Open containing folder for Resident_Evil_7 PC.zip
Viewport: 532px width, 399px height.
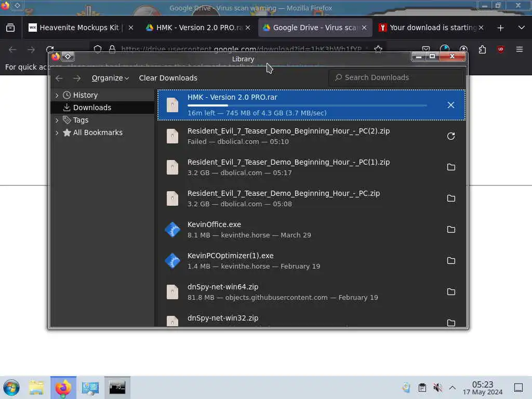click(450, 198)
